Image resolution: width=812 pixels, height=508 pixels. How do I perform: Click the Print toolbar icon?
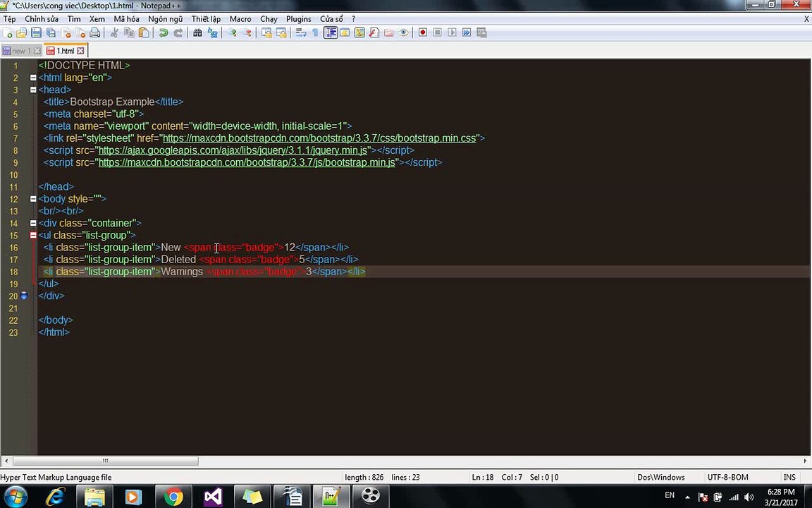[x=94, y=32]
